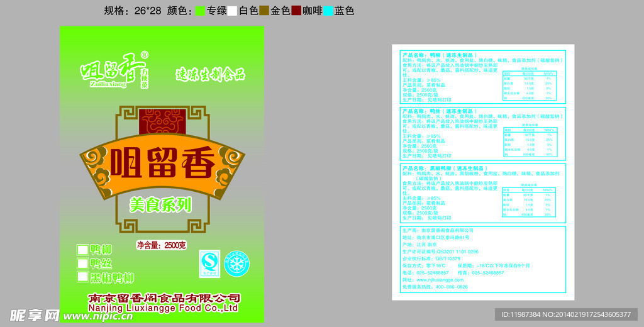Click the 南京留香阁食品有限公司 company name

pyautogui.click(x=164, y=298)
